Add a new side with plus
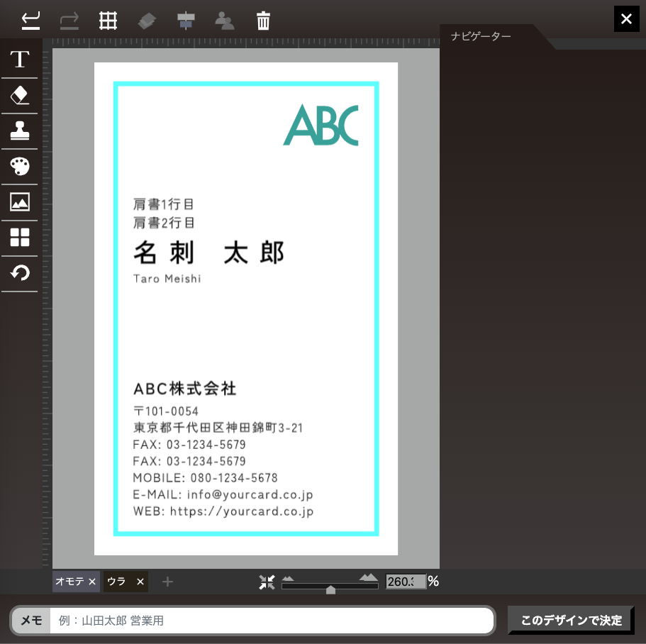This screenshot has width=646, height=644. coord(167,582)
